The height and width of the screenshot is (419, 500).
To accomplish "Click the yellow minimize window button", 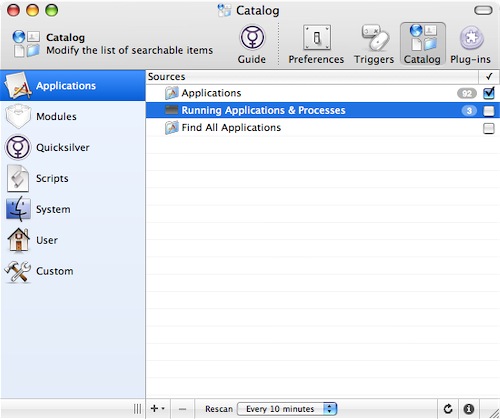I will coord(33,10).
